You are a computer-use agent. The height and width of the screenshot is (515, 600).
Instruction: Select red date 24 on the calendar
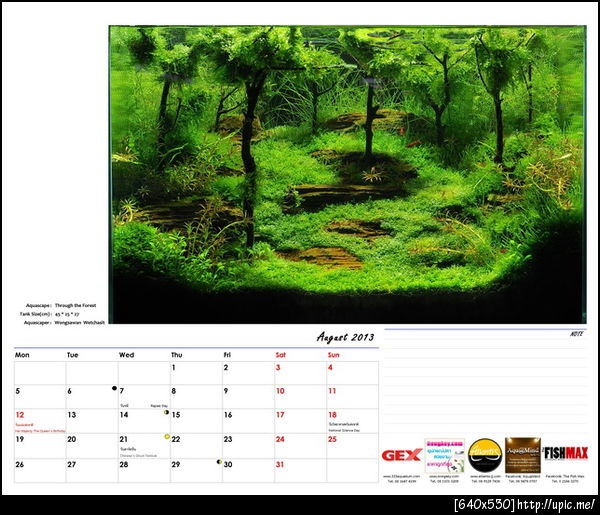click(280, 440)
